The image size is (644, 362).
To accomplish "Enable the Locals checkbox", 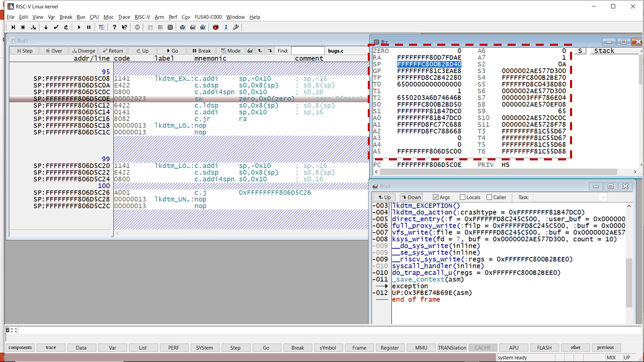I will point(462,198).
